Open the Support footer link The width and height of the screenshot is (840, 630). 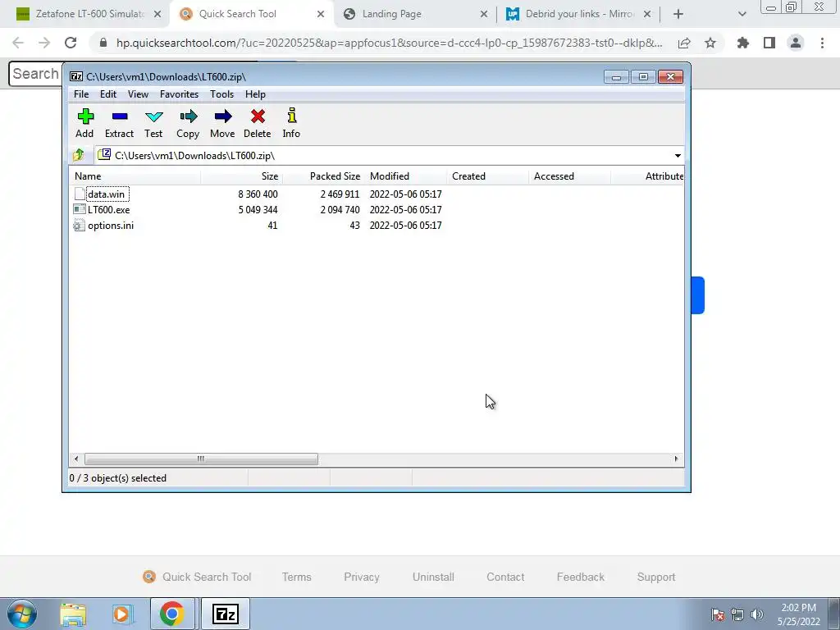[x=656, y=577]
